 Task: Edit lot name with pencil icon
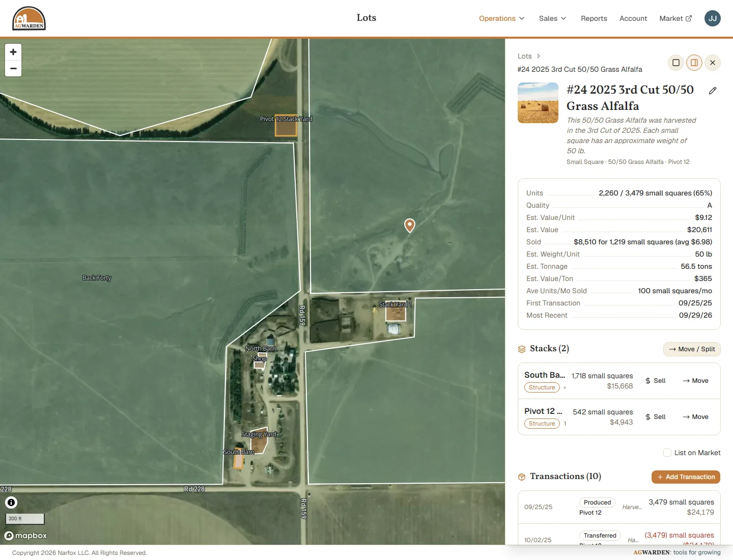coord(713,91)
